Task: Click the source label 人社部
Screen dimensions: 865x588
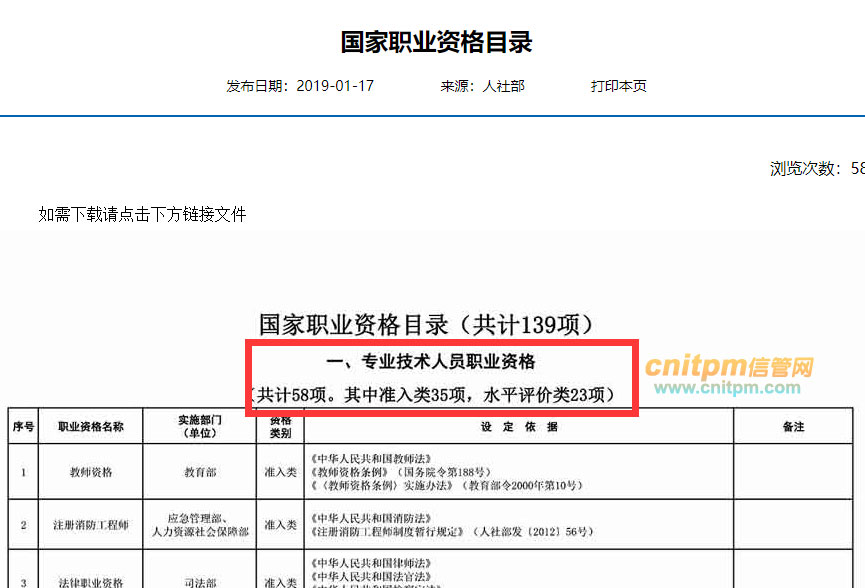Action: [x=503, y=86]
